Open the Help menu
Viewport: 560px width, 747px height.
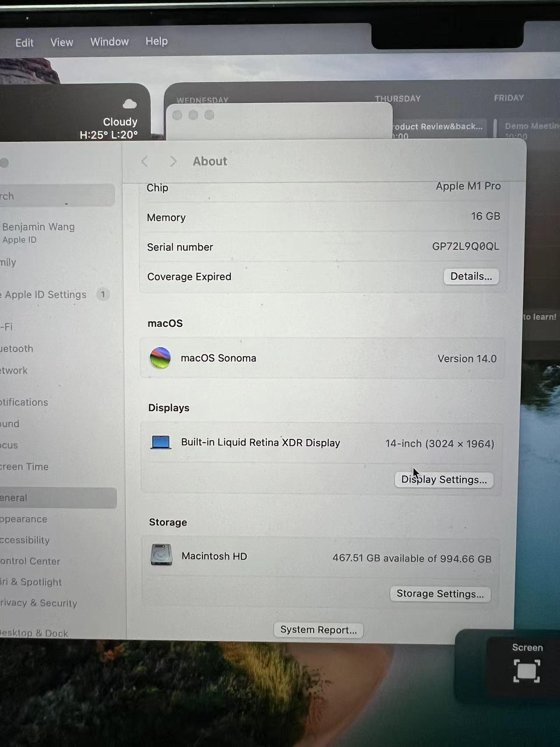[x=157, y=41]
